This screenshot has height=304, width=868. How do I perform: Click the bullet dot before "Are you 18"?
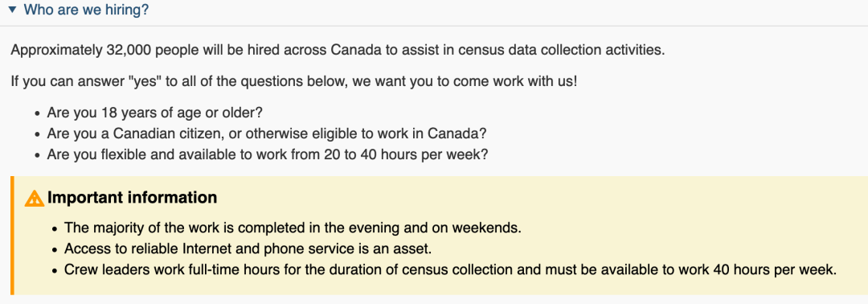click(x=37, y=113)
